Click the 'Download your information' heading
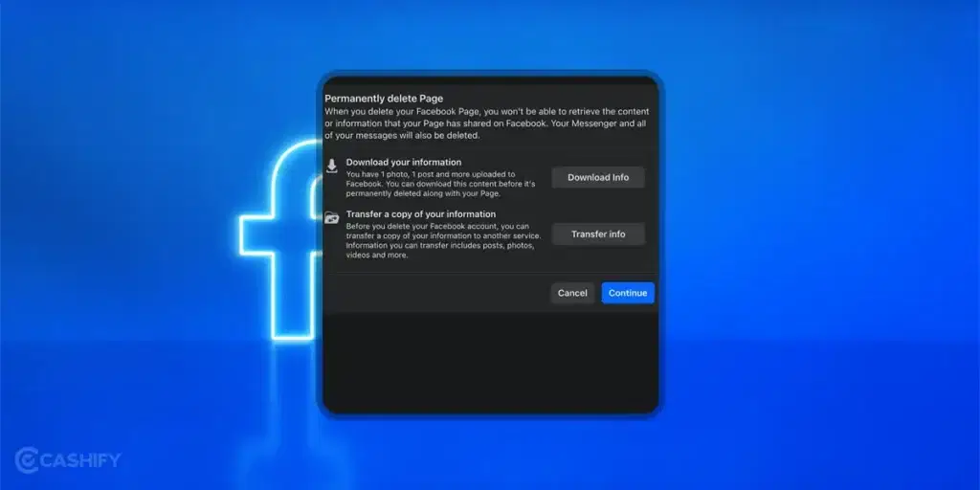This screenshot has width=980, height=490. click(x=404, y=163)
